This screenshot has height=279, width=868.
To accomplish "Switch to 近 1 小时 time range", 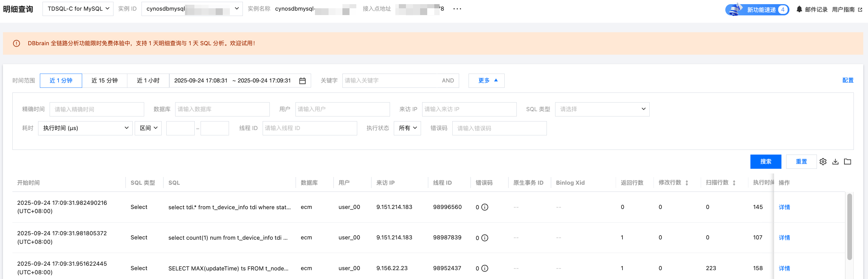I will pyautogui.click(x=148, y=80).
